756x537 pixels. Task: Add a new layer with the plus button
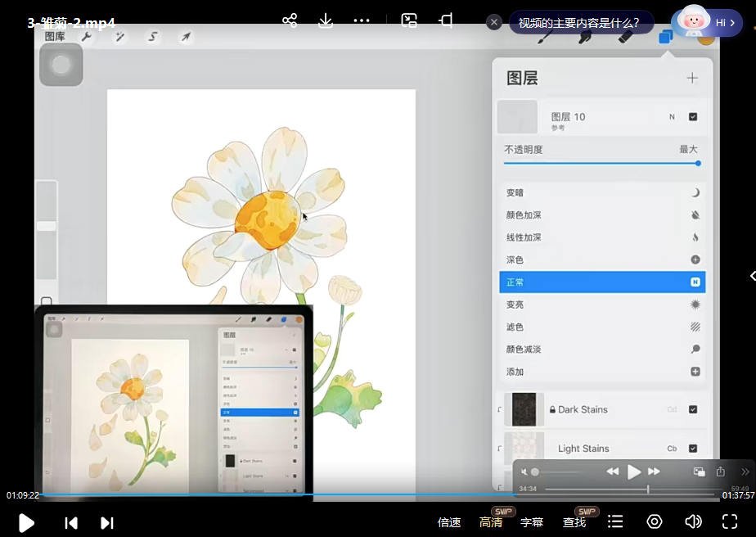click(693, 77)
